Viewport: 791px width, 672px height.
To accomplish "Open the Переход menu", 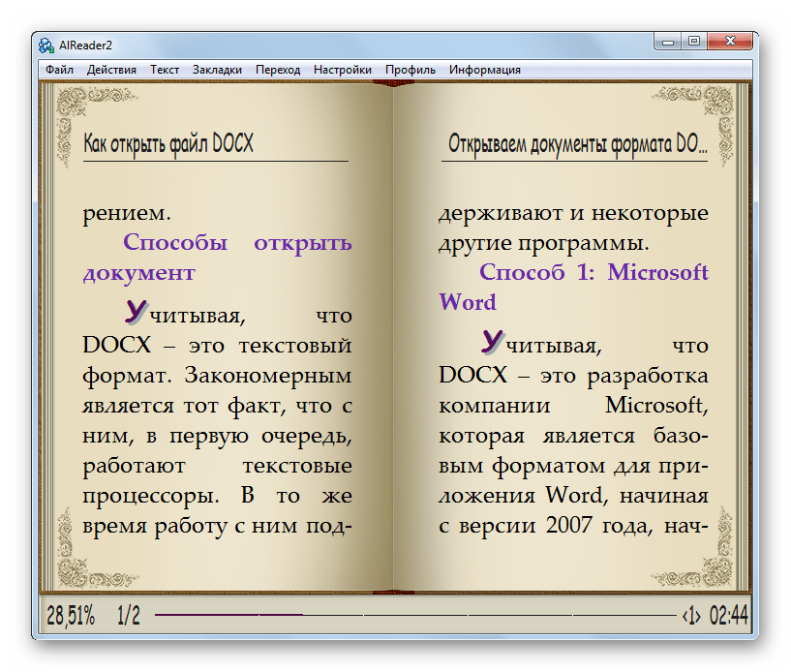I will point(278,70).
